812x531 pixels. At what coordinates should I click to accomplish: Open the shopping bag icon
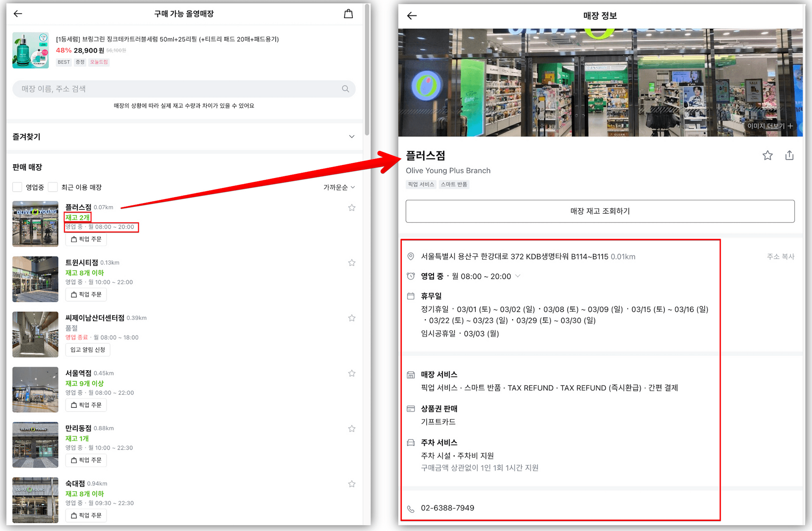click(348, 14)
